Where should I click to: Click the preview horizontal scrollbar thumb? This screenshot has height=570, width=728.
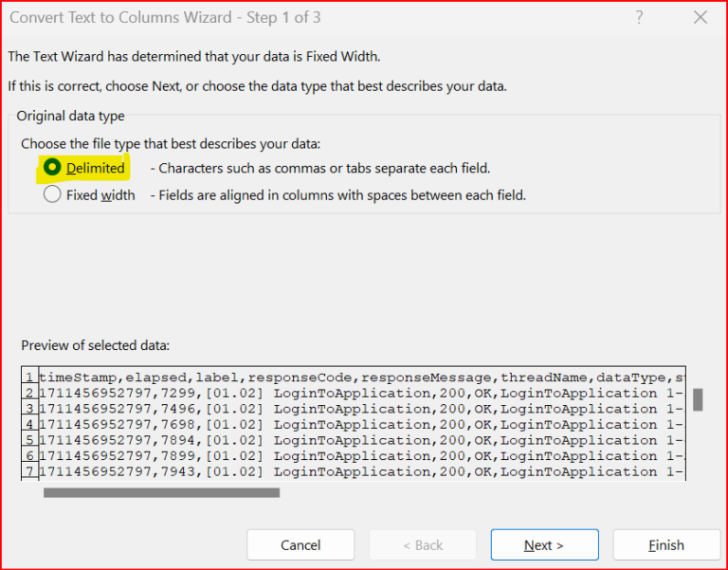(161, 492)
